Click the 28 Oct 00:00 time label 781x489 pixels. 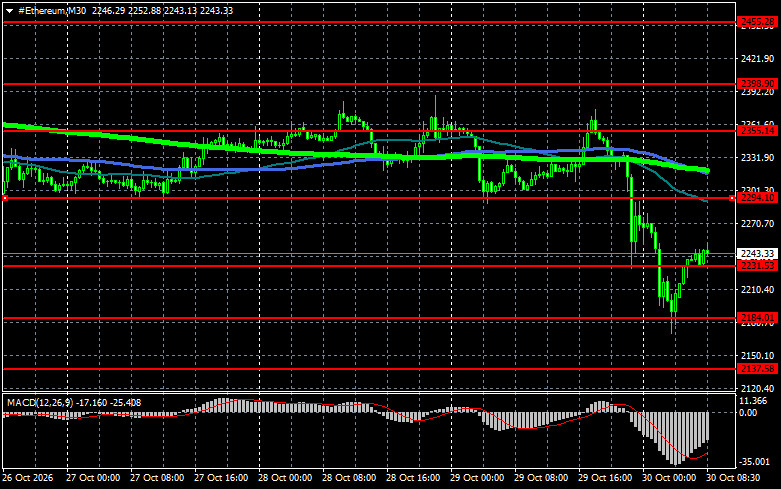click(285, 478)
